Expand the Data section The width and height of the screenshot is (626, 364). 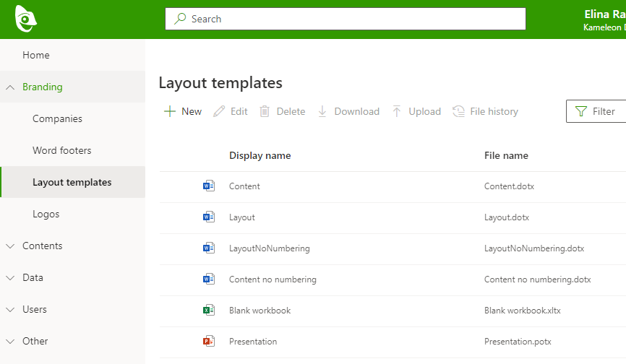10,278
